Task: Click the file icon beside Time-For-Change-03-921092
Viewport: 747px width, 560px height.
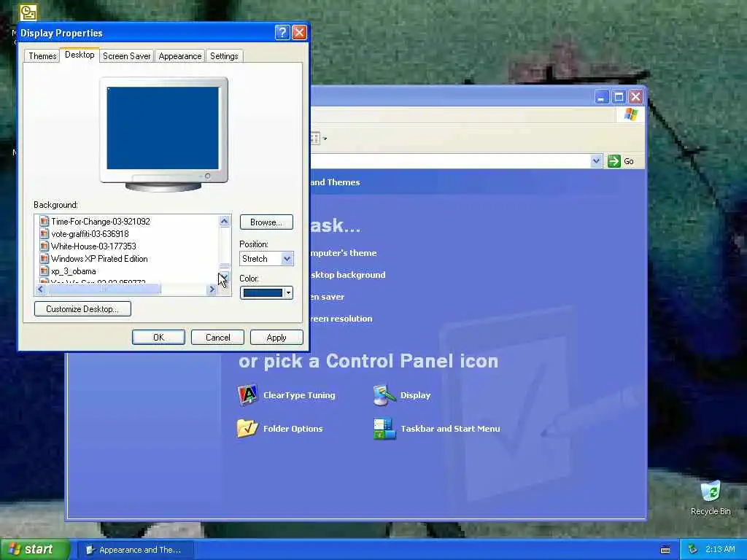Action: (44, 221)
